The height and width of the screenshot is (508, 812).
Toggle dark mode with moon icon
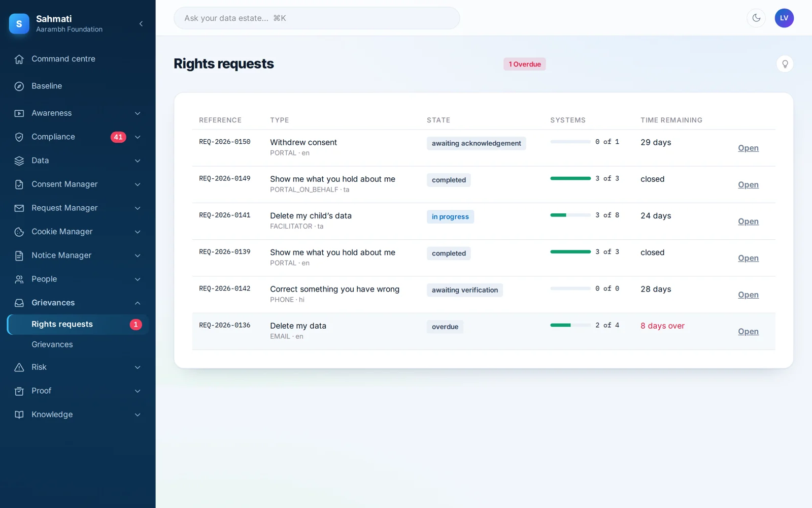coord(756,18)
